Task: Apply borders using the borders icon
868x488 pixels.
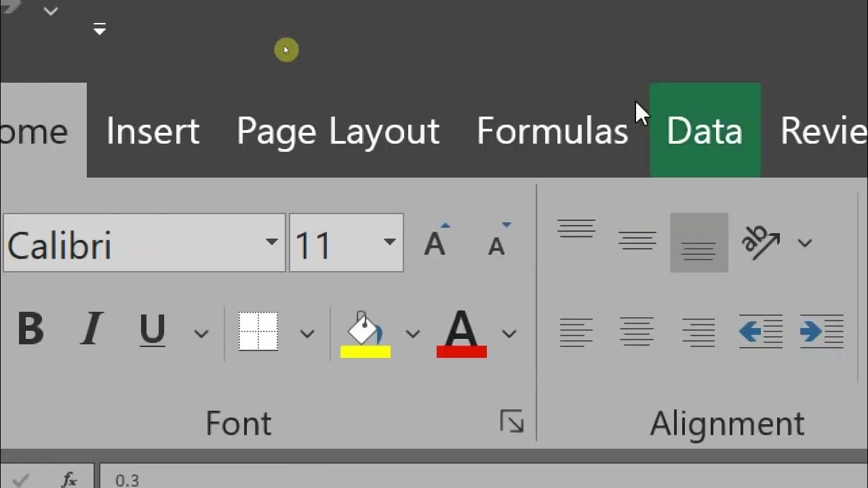Action: pyautogui.click(x=258, y=332)
